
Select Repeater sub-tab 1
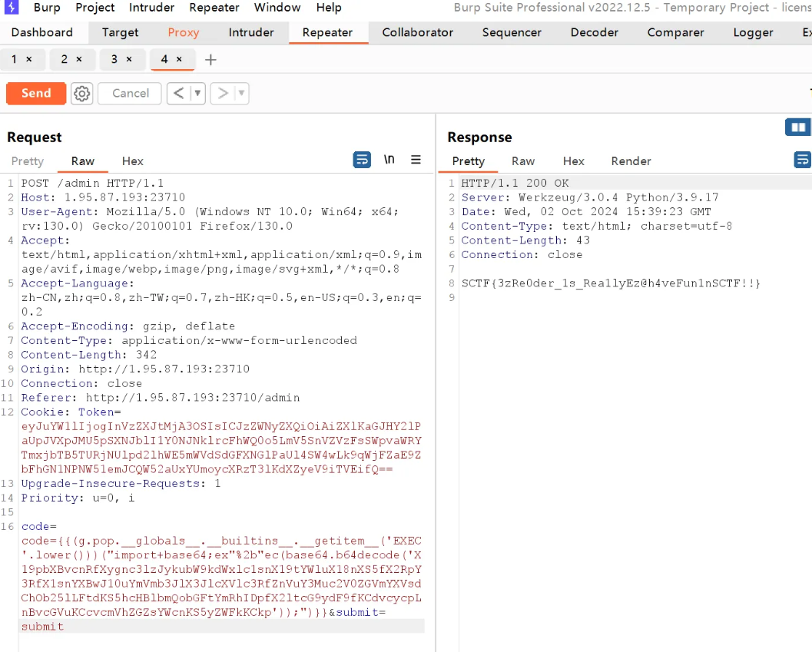(15, 60)
